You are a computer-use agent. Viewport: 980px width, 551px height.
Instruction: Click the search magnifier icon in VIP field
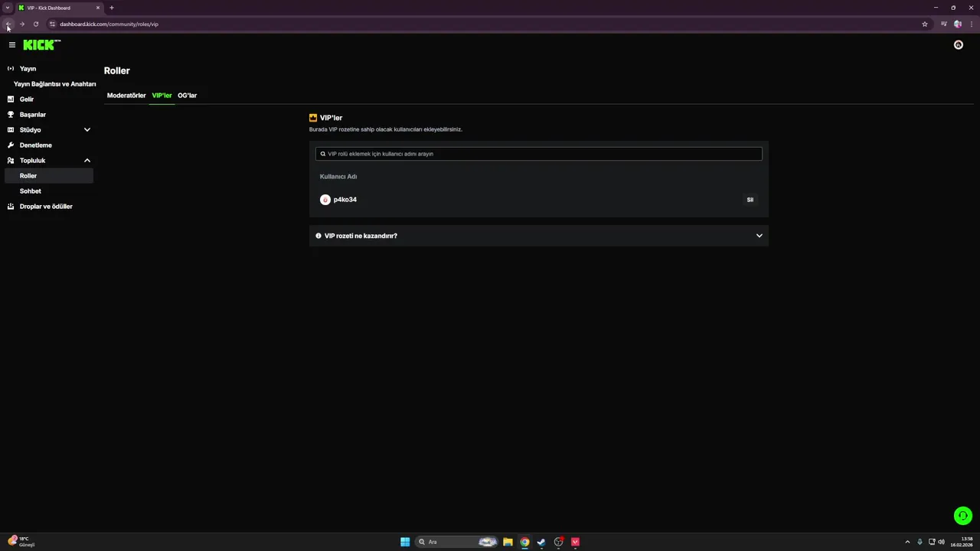click(x=323, y=154)
